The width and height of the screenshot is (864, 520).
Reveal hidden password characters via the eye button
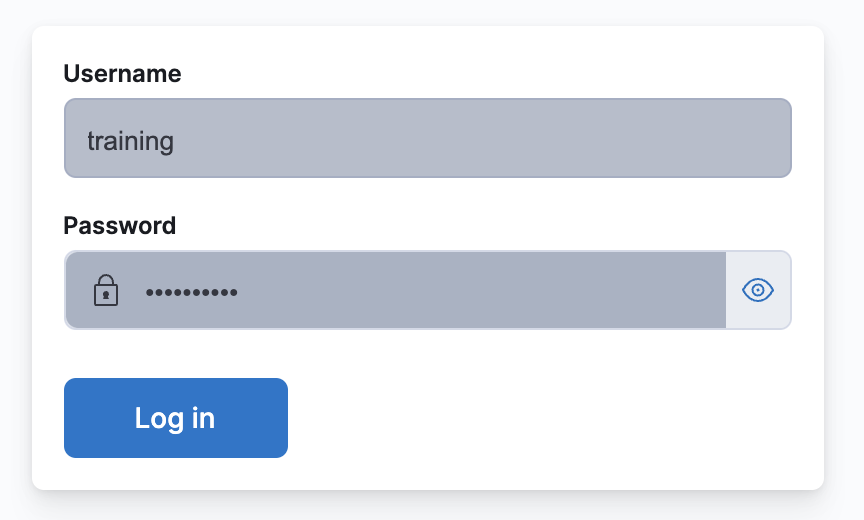pyautogui.click(x=758, y=290)
